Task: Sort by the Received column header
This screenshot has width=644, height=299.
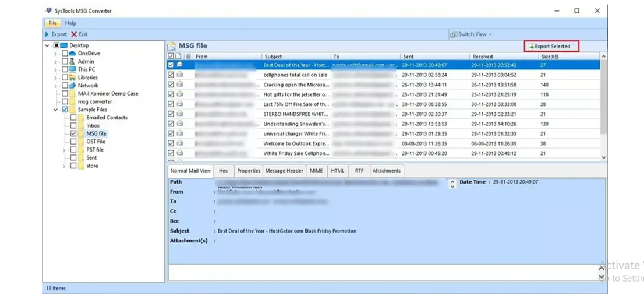Action: (504, 57)
